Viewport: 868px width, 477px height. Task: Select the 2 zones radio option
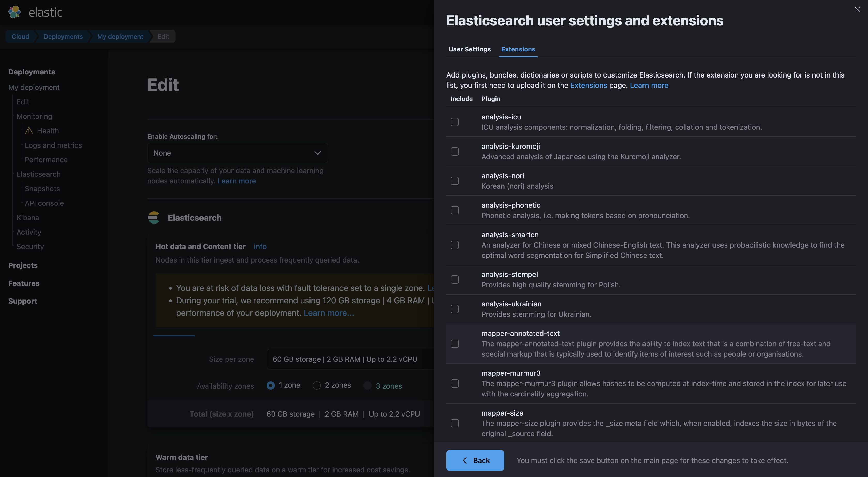tap(316, 385)
